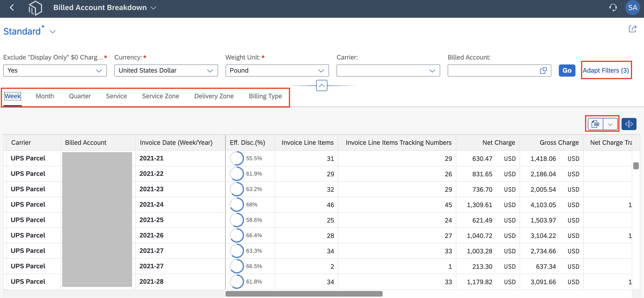Open the Billing Type tab

click(x=265, y=96)
